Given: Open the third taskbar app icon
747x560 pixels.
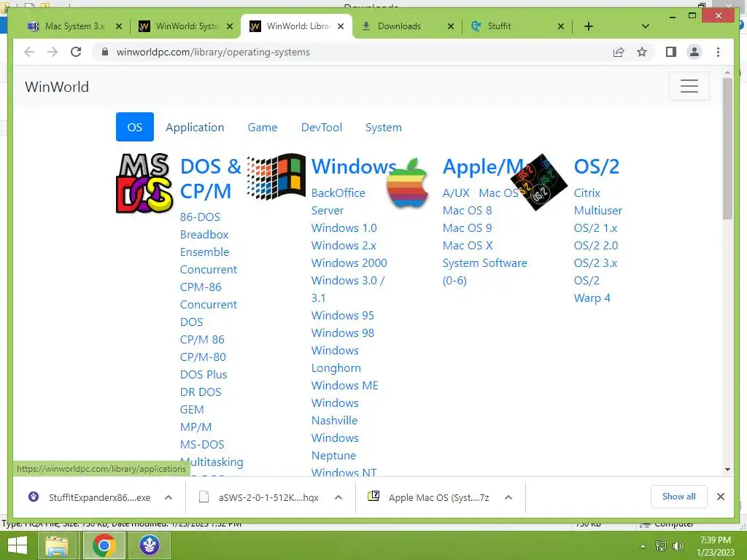Looking at the screenshot, I should click(x=149, y=545).
